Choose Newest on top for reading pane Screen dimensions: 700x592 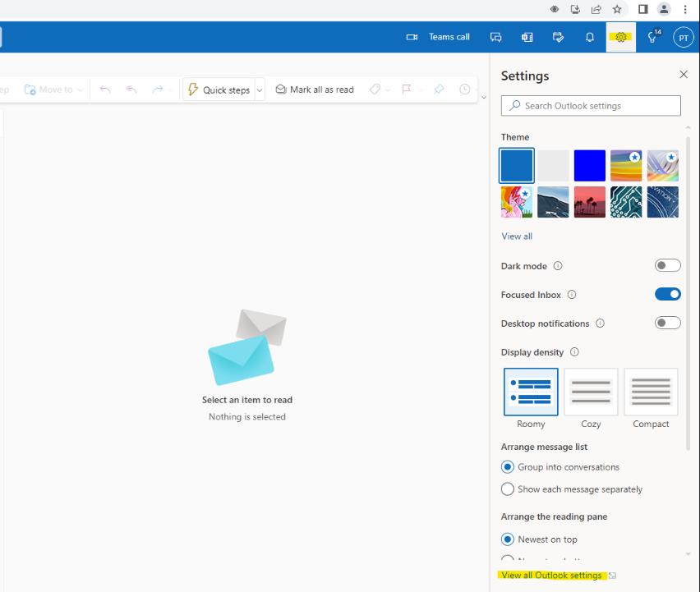tap(507, 539)
